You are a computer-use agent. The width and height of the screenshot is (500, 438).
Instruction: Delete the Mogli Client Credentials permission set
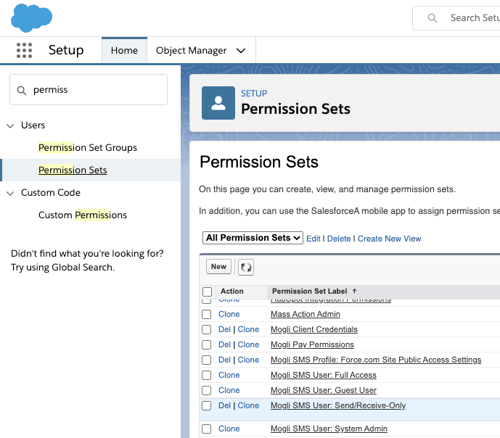[225, 329]
